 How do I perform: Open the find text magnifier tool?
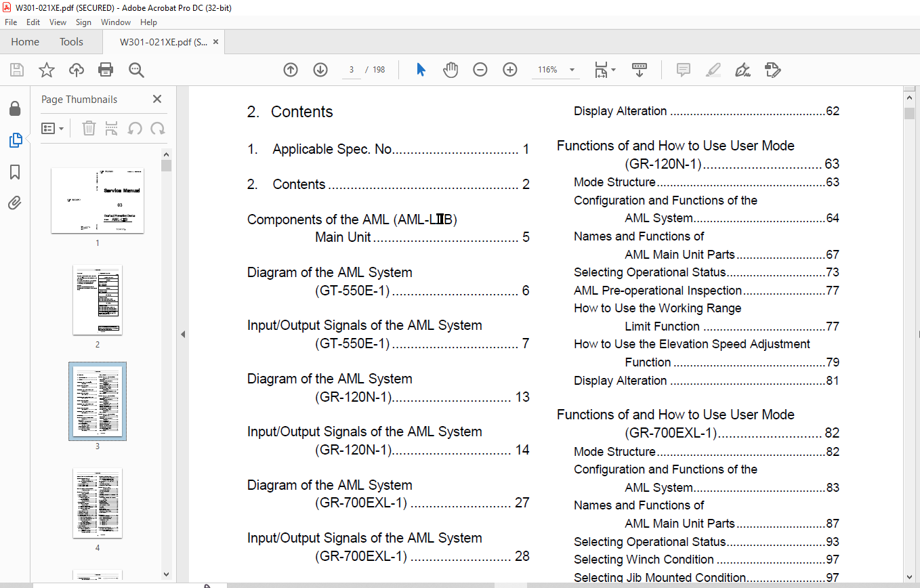click(136, 70)
